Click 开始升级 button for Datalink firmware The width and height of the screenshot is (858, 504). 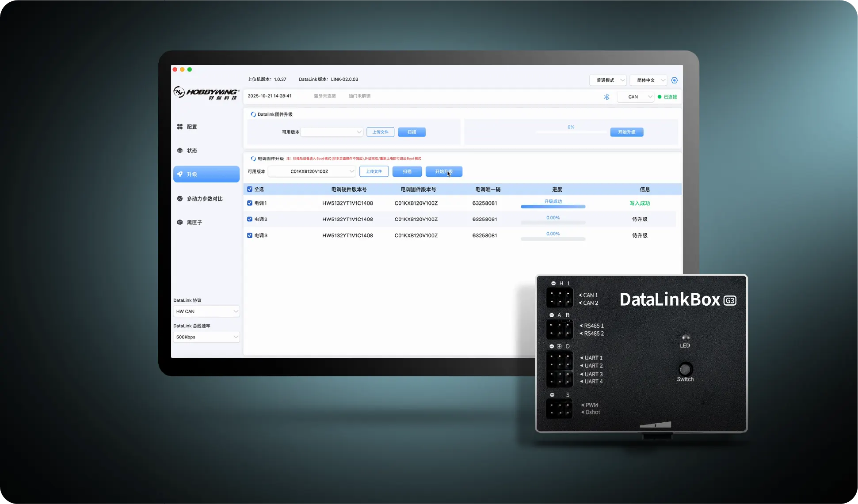(626, 132)
